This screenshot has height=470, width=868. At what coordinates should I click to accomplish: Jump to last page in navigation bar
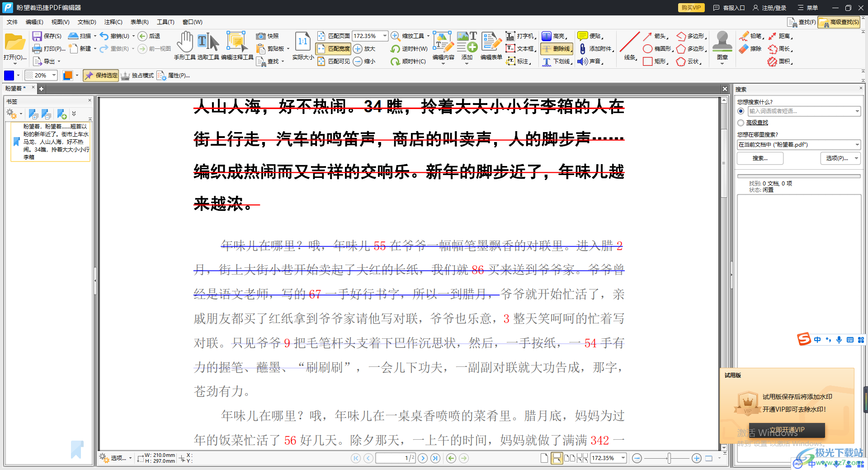click(x=435, y=458)
